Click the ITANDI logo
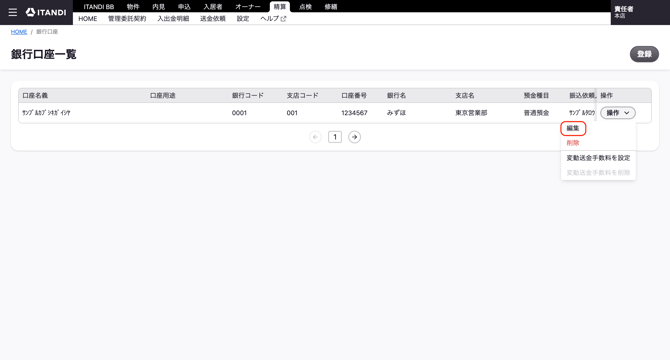This screenshot has width=670, height=360. [x=46, y=12]
